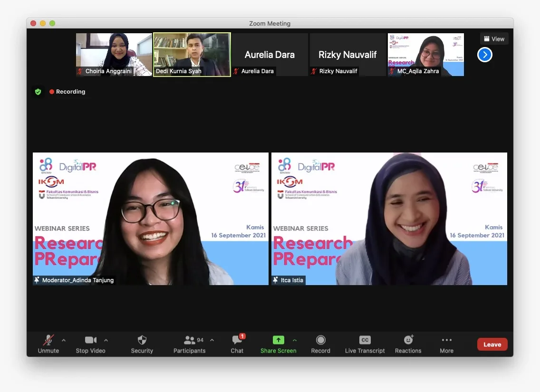Screen dimensions: 540x392
Task: Open the Chat panel
Action: tap(237, 344)
